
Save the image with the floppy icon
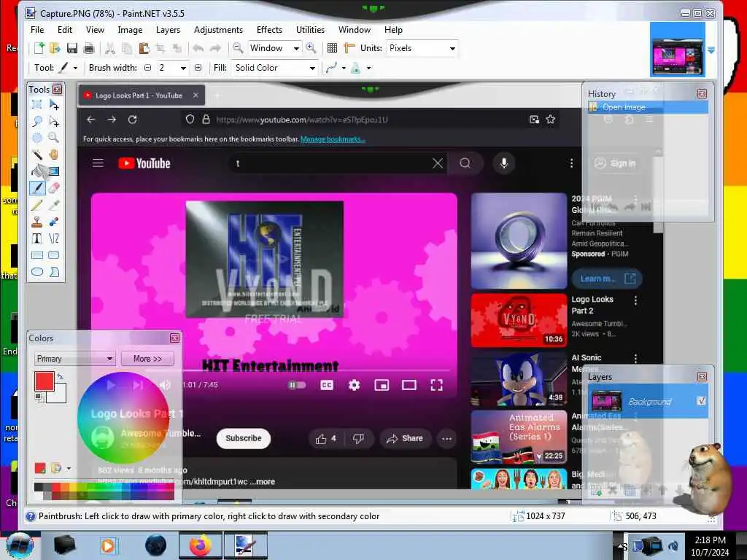tap(72, 47)
